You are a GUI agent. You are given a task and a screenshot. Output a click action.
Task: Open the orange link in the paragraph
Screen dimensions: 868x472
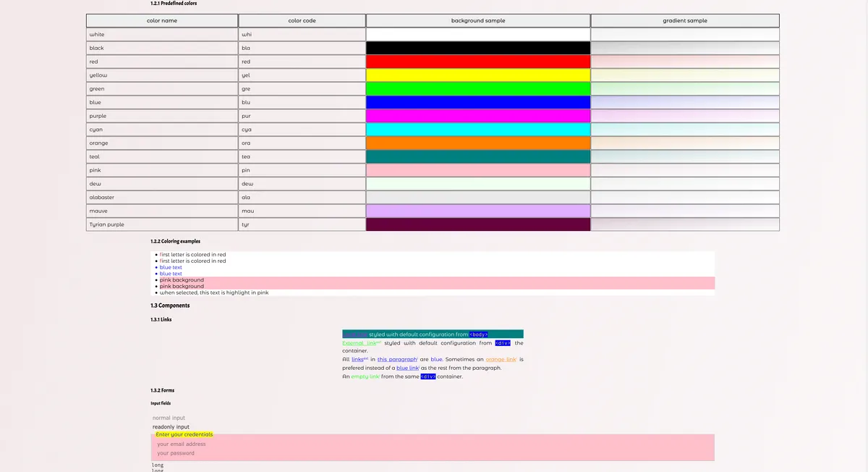[501, 359]
